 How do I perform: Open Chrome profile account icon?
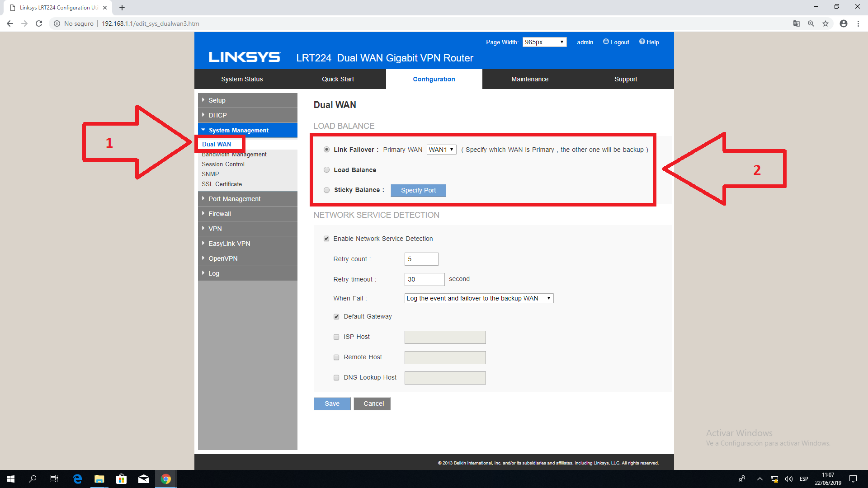[x=843, y=23]
